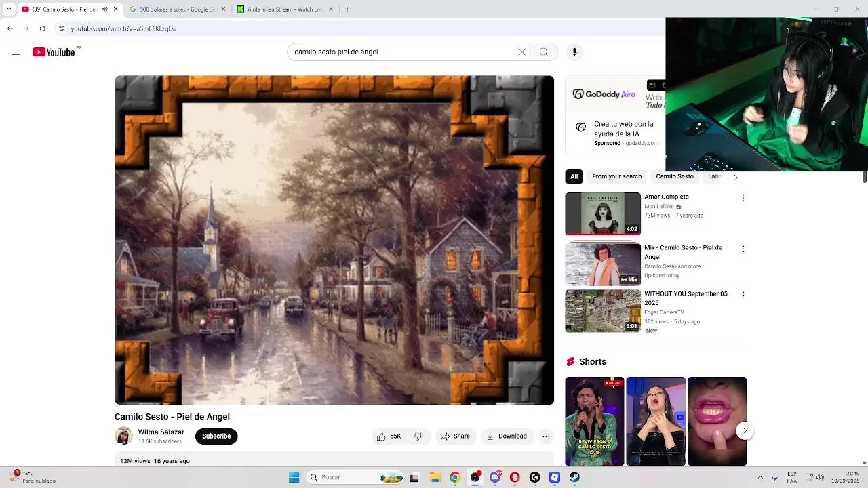Open Opera browser from the taskbar

(x=515, y=477)
